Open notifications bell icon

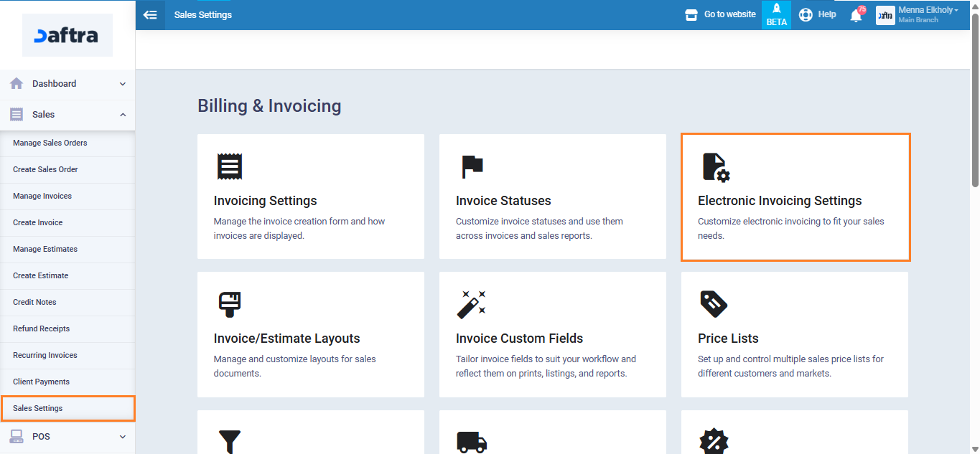pos(856,15)
